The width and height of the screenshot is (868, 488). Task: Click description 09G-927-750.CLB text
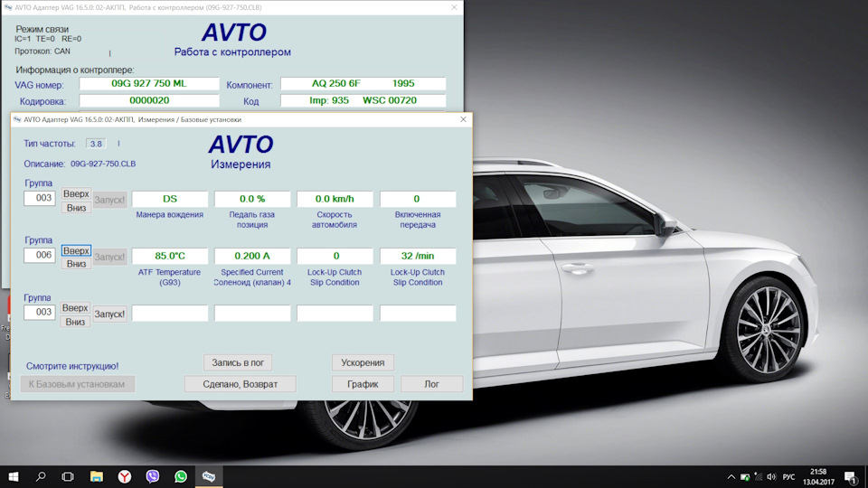103,164
